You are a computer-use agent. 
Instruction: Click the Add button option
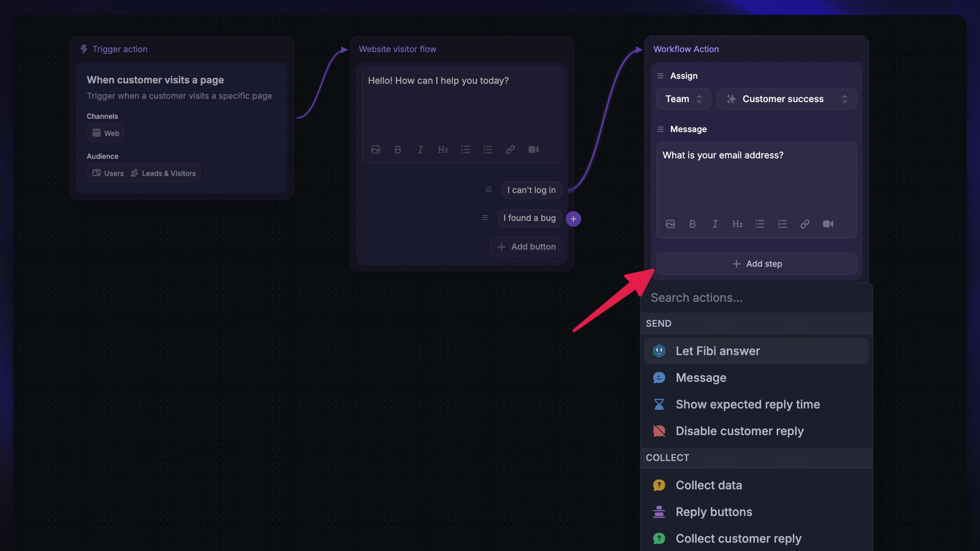[526, 247]
